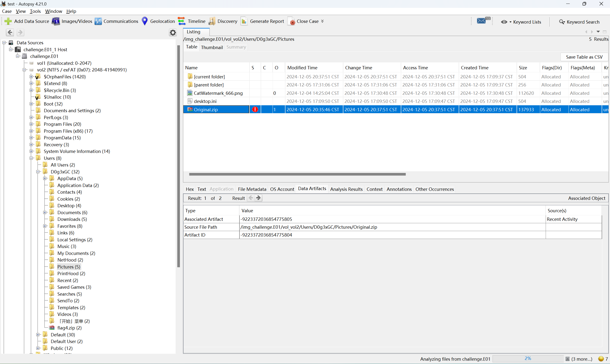Click the flag4.zip archive icon in tree
This screenshot has width=610, height=364.
(52, 328)
